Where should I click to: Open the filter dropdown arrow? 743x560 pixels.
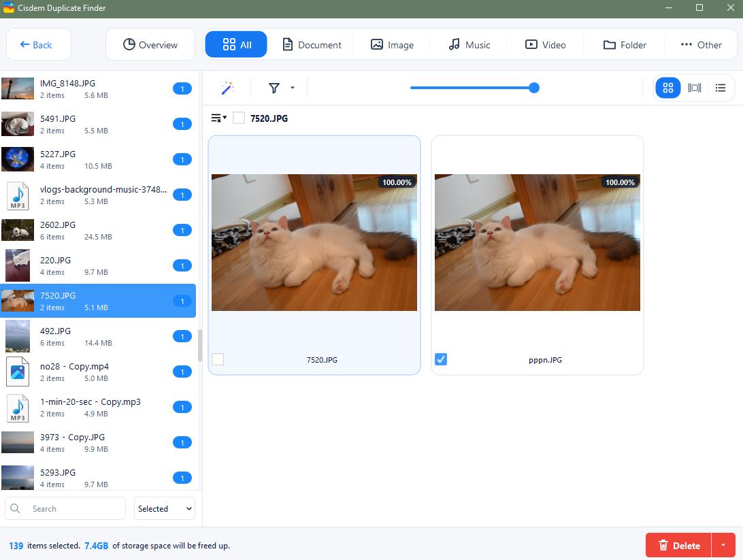[293, 88]
